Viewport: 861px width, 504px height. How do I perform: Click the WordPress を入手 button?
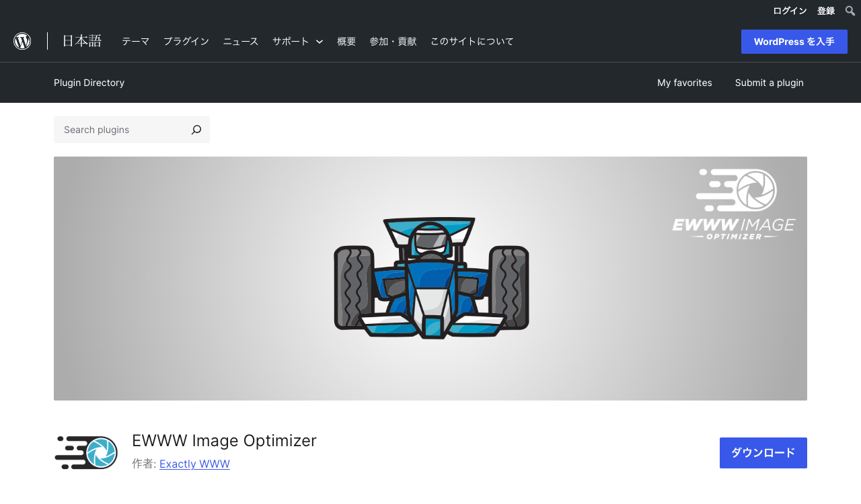tap(794, 42)
